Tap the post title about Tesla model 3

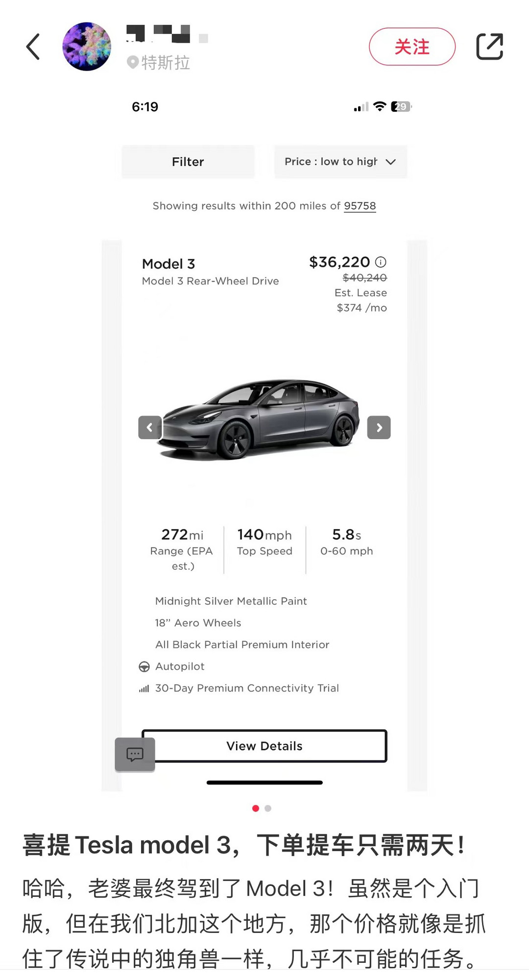click(x=243, y=845)
